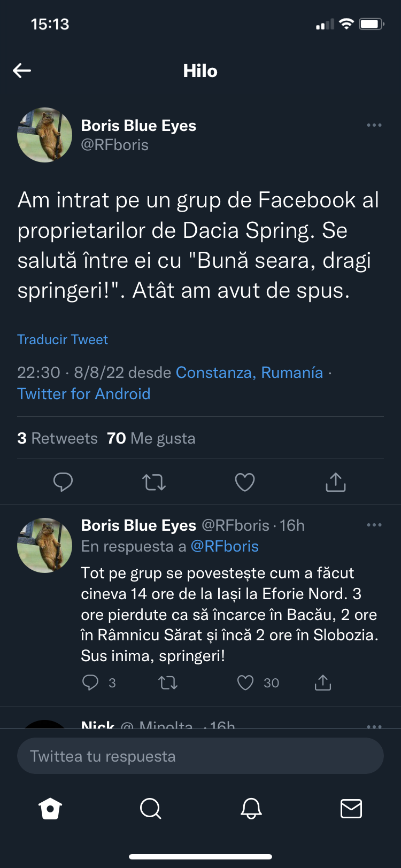Retweet the reply about Eforie Nord
Viewport: 401px width, 868px height.
tap(168, 683)
